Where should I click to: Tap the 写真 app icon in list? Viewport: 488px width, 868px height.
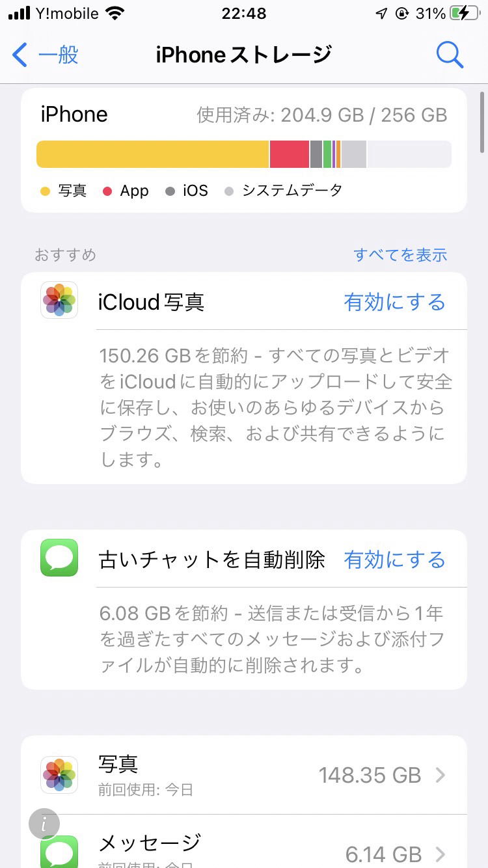[x=59, y=774]
